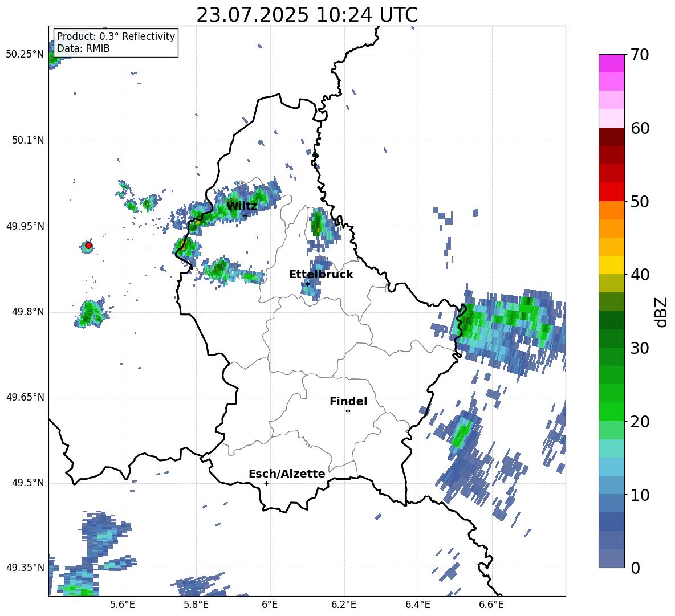The width and height of the screenshot is (675, 616).
Task: Click the 5.8°E longitude label
Action: pyautogui.click(x=196, y=605)
